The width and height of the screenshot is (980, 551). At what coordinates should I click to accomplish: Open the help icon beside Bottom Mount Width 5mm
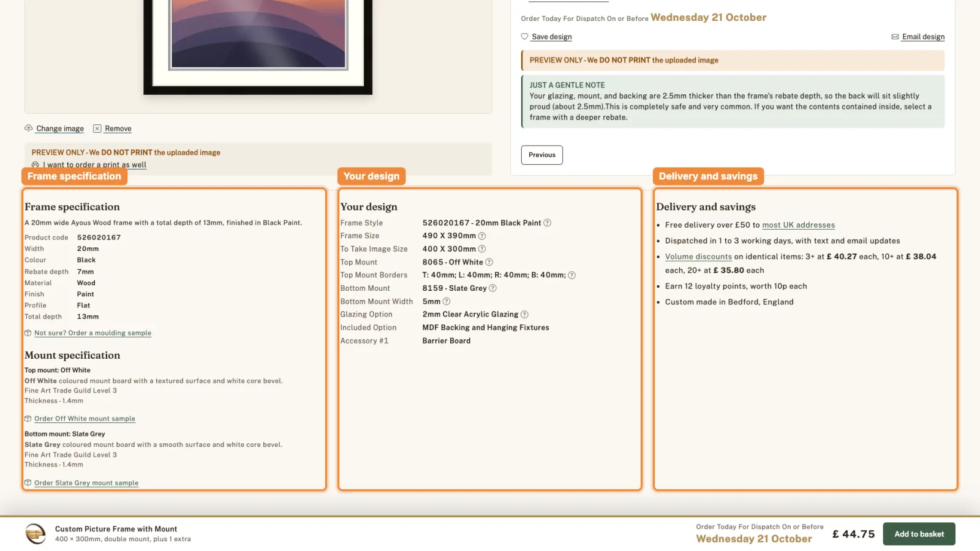point(447,302)
